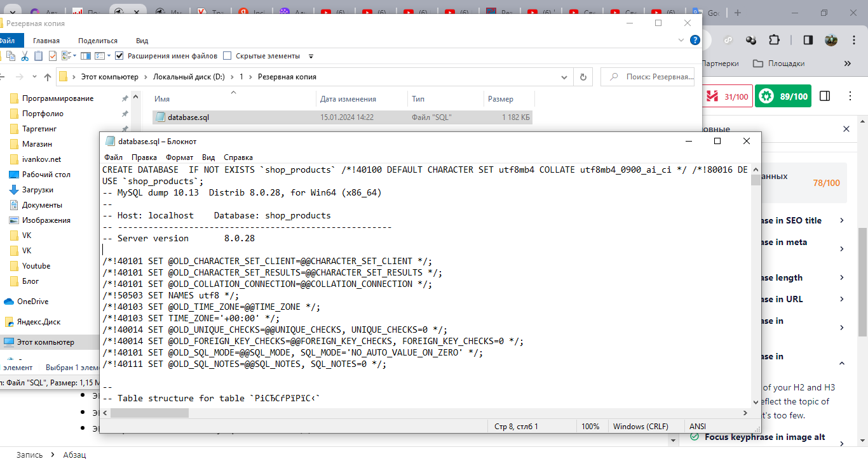Select the database.sql file icon
The image size is (868, 459).
click(161, 117)
